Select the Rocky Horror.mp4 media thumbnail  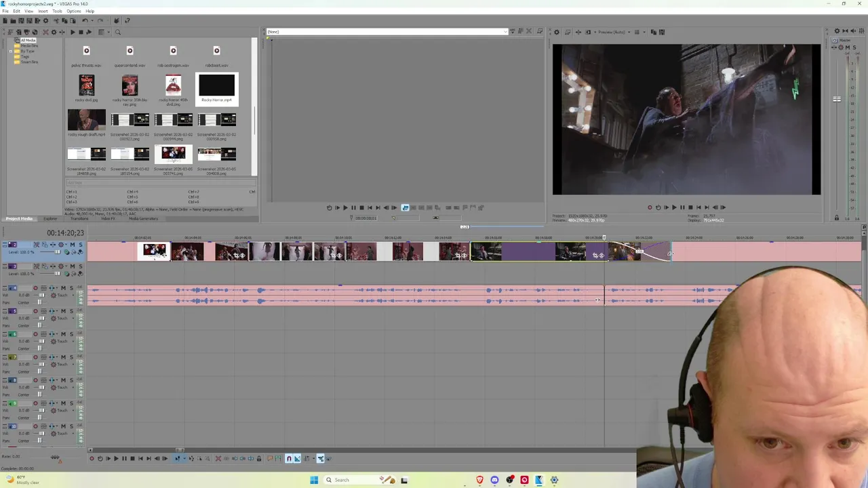point(216,89)
